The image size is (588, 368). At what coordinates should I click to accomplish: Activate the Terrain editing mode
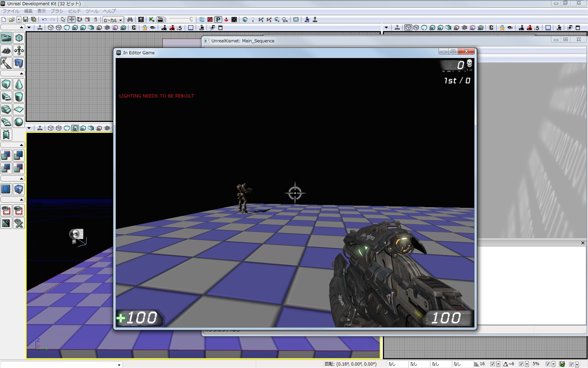6,50
